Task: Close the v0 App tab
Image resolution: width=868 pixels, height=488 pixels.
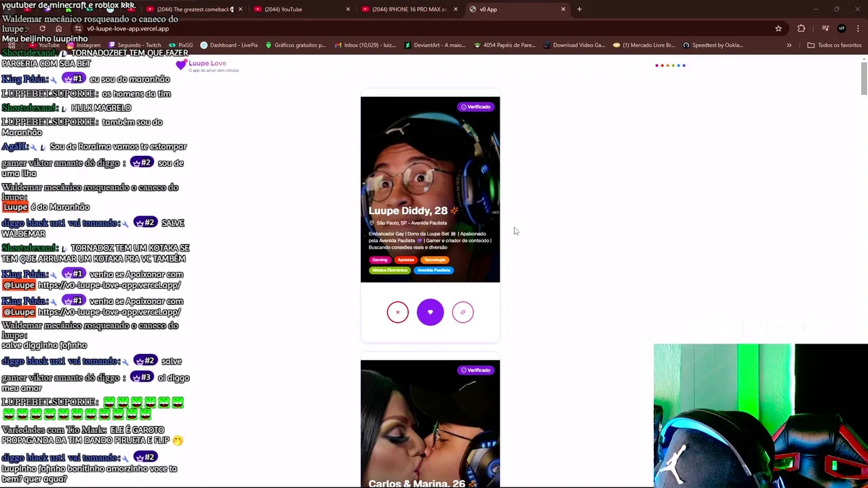Action: 563,9
